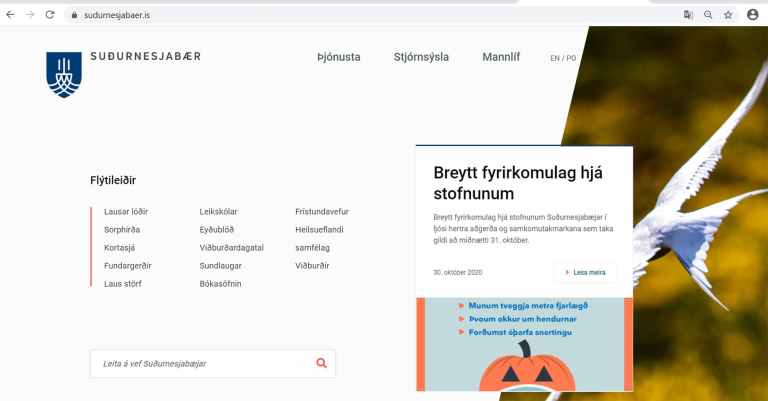Open the Viðburðardagatal shortcut
Image resolution: width=768 pixels, height=401 pixels.
click(232, 248)
